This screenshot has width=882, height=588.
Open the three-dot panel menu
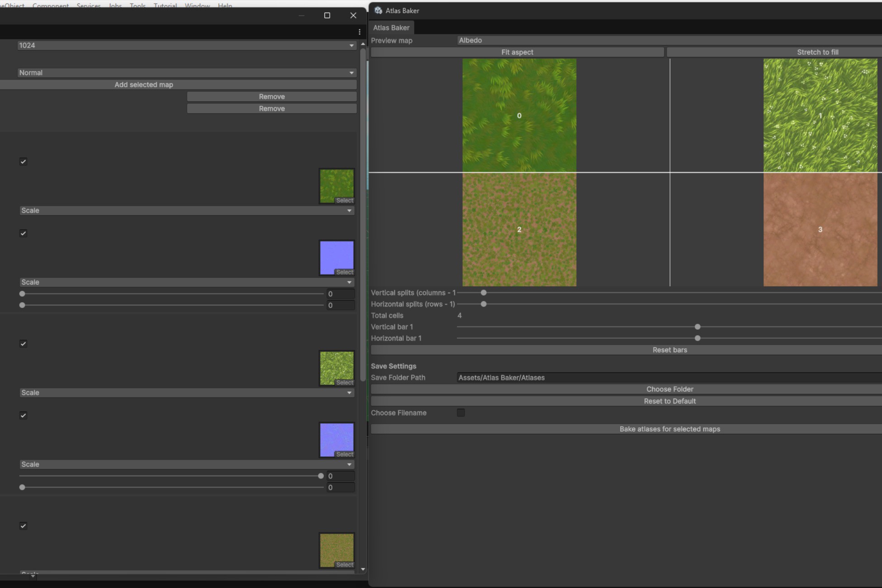pos(359,32)
